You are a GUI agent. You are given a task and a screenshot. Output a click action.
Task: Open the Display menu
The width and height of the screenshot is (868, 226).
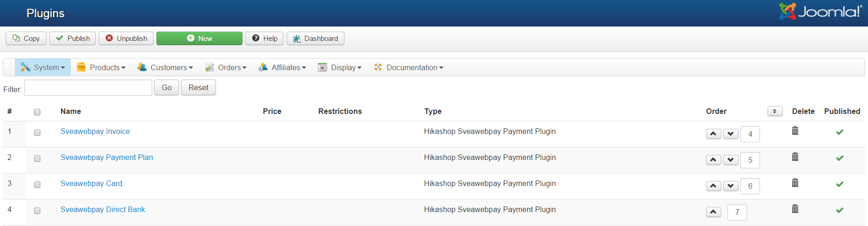[x=339, y=67]
